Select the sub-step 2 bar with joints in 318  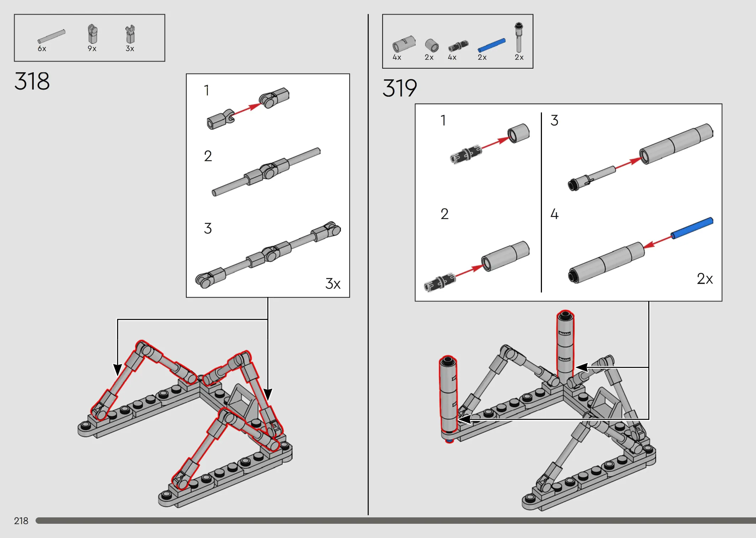pyautogui.click(x=266, y=172)
